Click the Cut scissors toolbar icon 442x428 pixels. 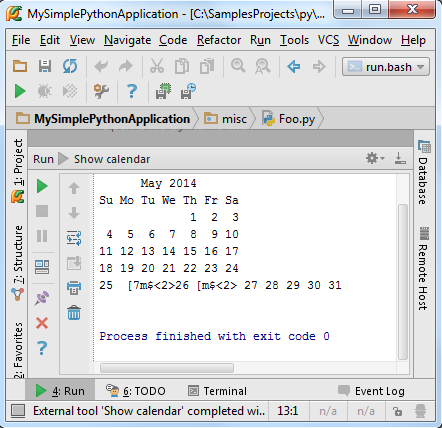[157, 66]
